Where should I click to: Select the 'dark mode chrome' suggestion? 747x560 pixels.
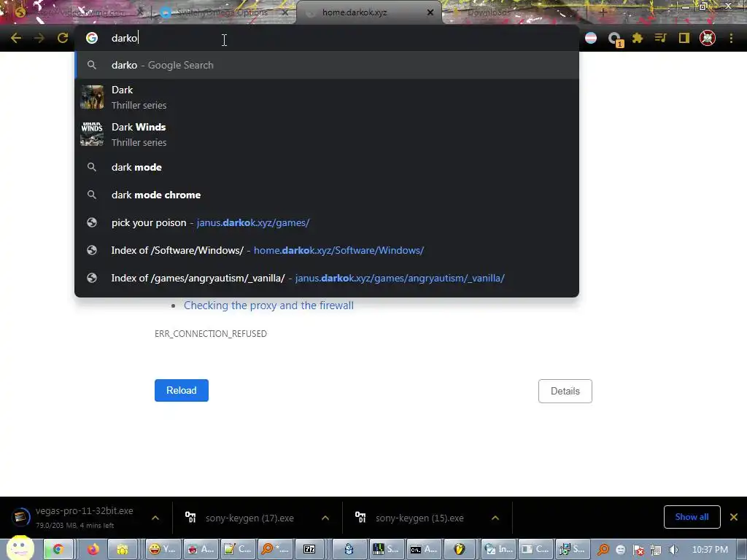327,195
